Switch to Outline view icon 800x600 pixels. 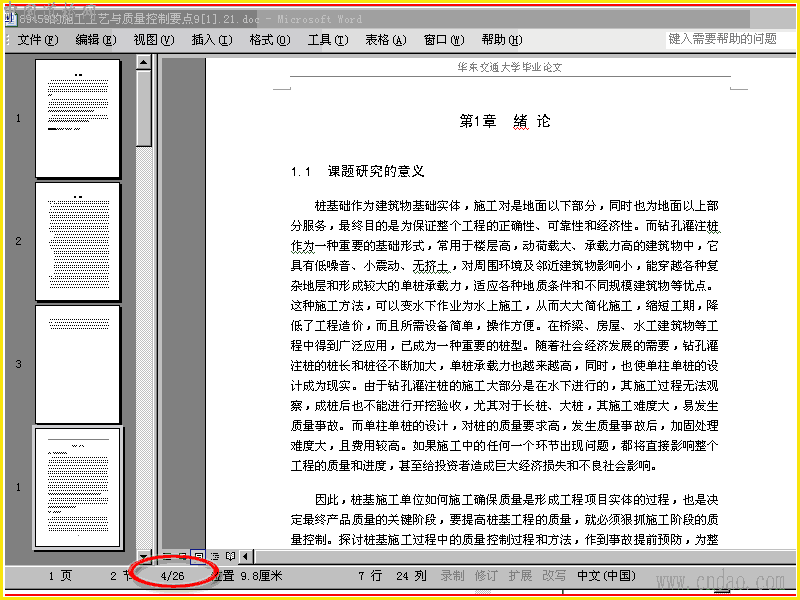click(x=215, y=557)
